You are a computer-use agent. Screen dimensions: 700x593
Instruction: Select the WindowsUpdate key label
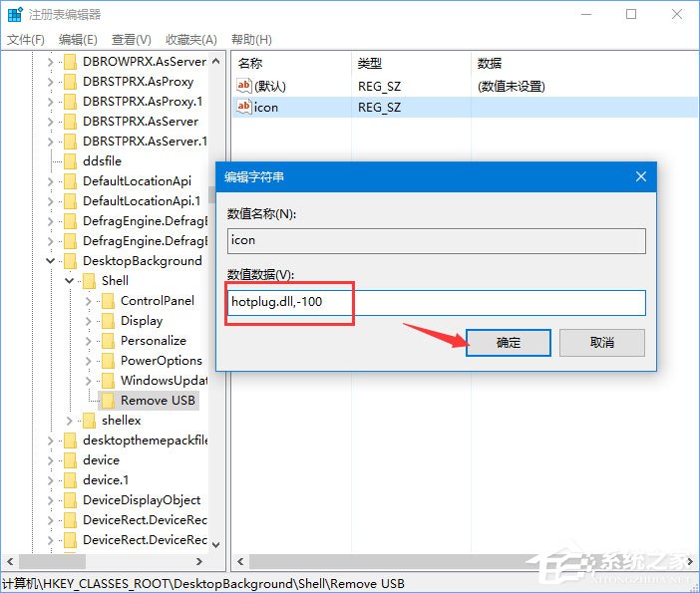point(164,381)
